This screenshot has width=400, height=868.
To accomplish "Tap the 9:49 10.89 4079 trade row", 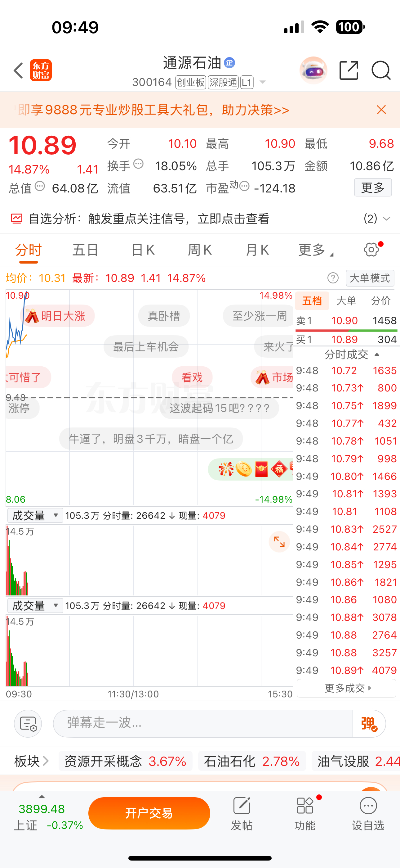I will pyautogui.click(x=346, y=670).
